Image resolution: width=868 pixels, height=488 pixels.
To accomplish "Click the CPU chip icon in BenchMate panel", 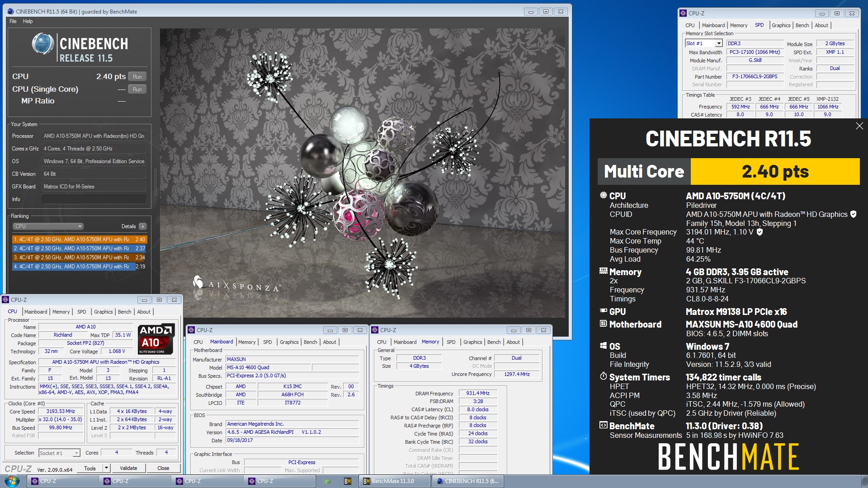I will point(603,196).
